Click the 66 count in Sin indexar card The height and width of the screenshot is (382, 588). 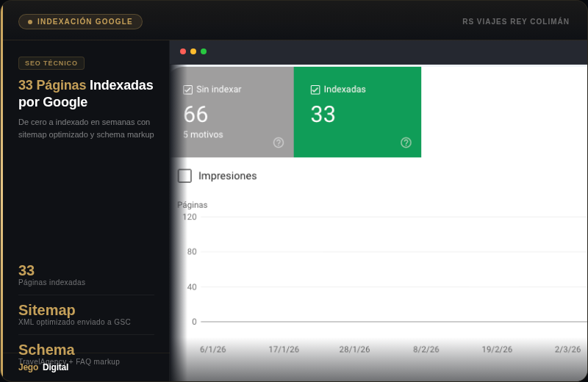(x=196, y=115)
